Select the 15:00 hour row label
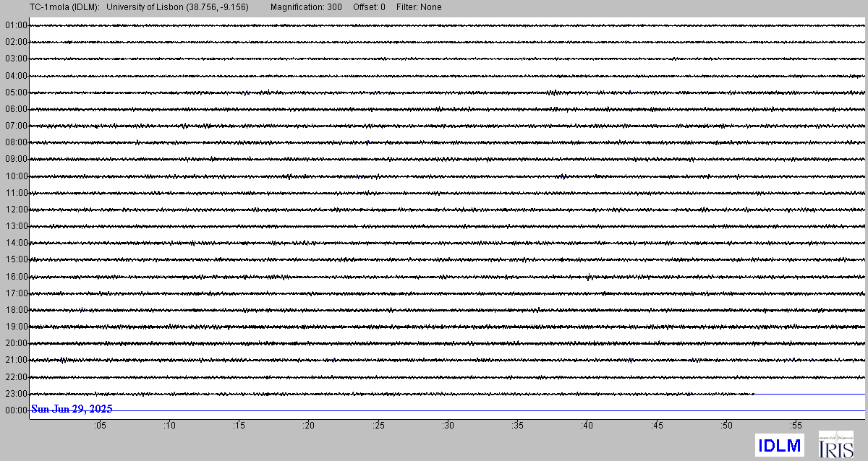The height and width of the screenshot is (461, 868). coord(16,259)
